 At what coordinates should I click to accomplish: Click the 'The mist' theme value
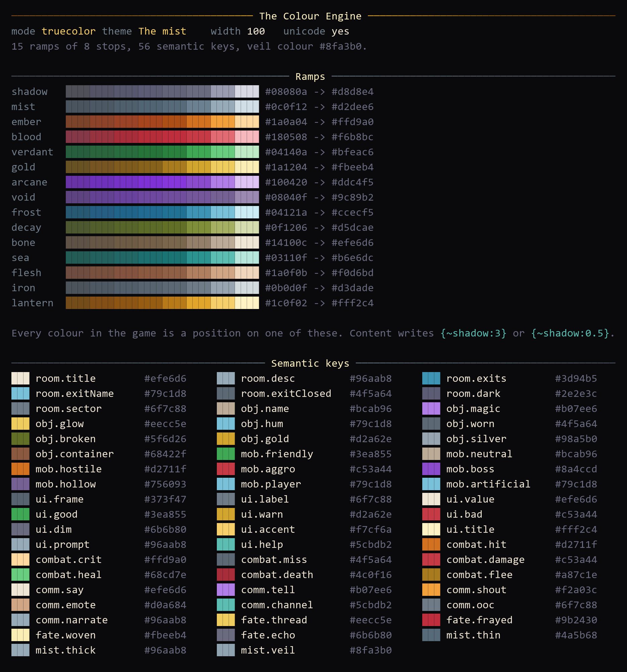[162, 31]
